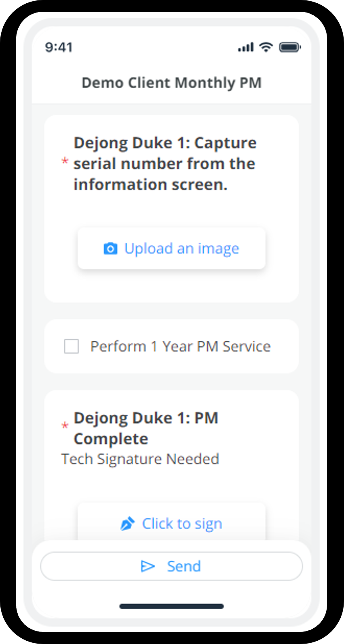344x644 pixels.
Task: Submit the form with the Send label
Action: point(184,566)
